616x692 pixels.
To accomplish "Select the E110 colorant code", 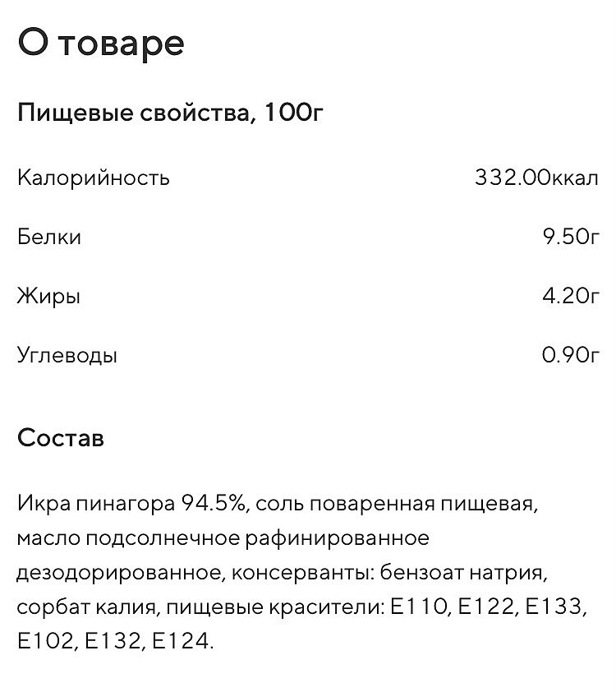I will coord(420,607).
